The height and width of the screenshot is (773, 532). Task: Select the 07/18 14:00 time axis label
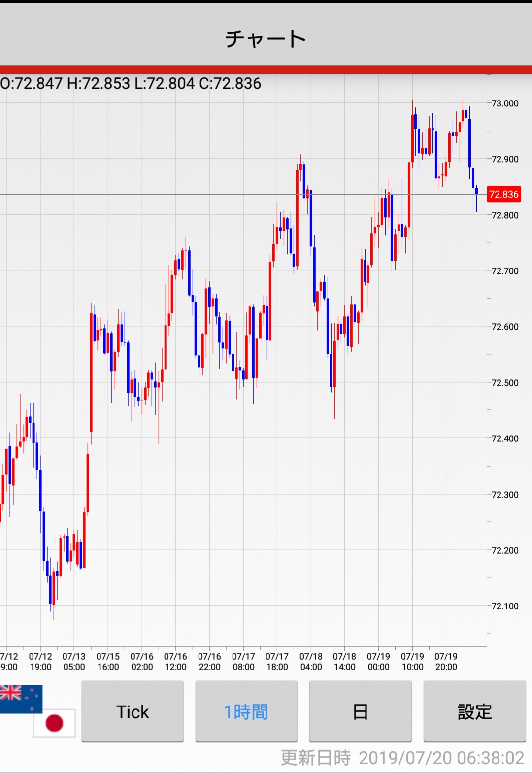tap(344, 662)
